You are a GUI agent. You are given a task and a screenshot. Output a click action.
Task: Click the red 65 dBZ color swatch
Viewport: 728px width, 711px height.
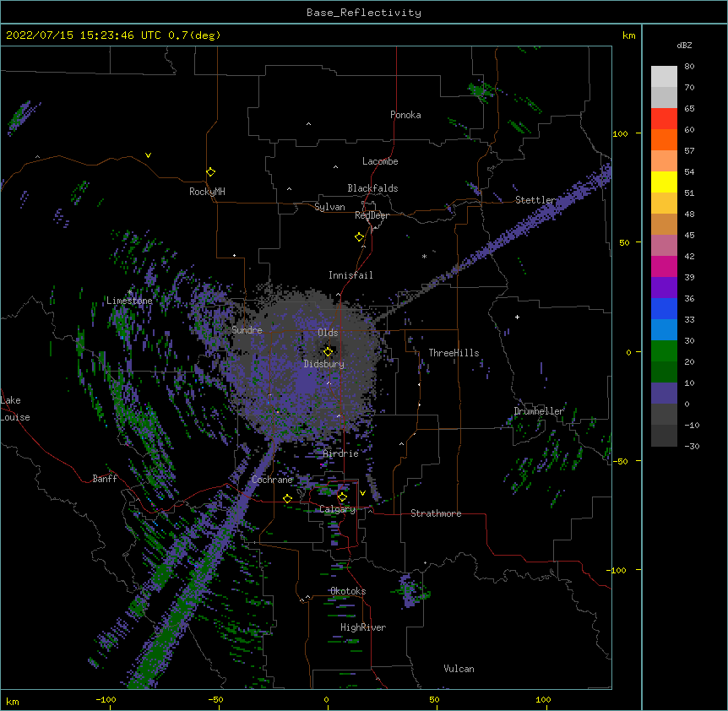point(664,118)
